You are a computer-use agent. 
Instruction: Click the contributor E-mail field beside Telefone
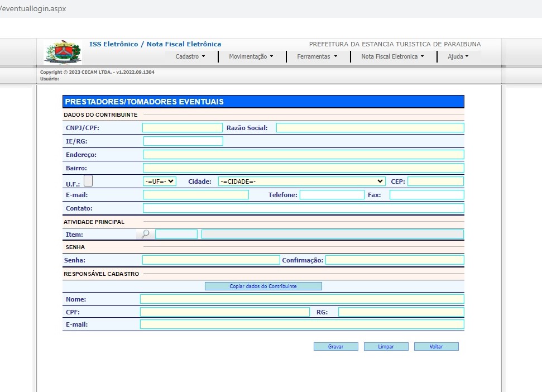[196, 195]
